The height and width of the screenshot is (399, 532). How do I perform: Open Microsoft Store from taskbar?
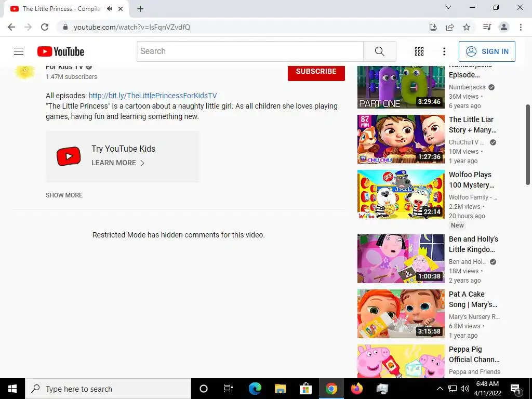pyautogui.click(x=305, y=389)
